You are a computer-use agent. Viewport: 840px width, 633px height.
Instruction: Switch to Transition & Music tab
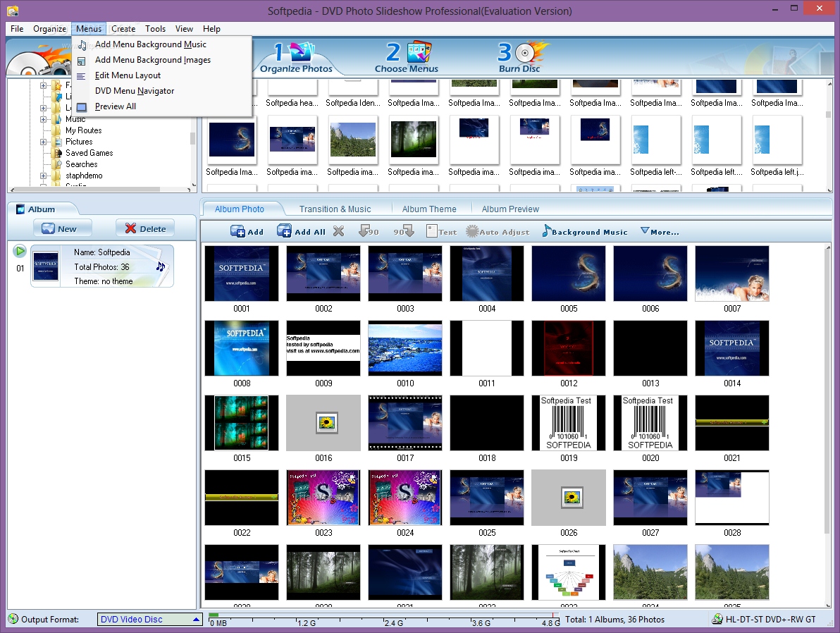pos(335,209)
